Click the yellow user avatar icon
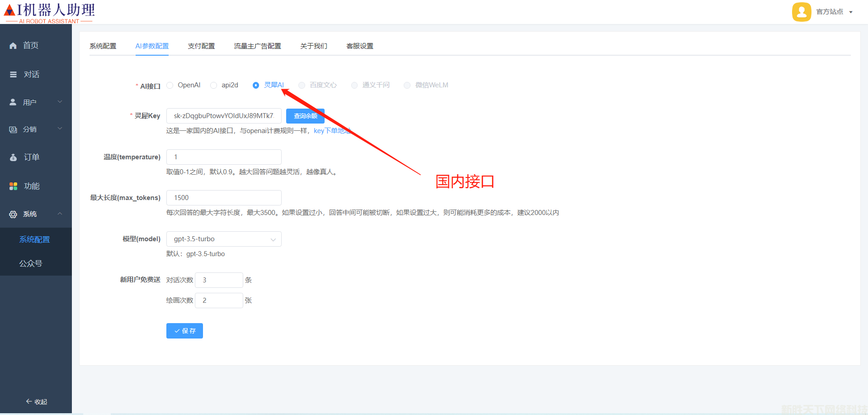 pyautogui.click(x=802, y=12)
